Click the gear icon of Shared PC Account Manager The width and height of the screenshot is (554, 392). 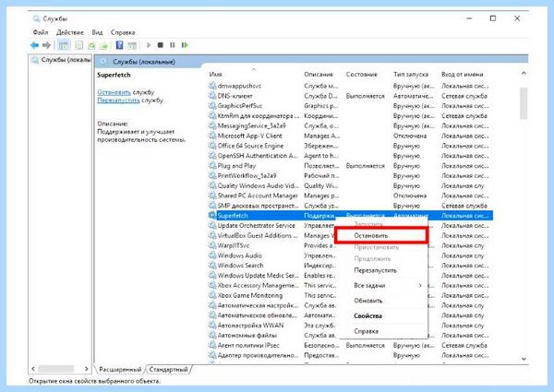coord(212,196)
